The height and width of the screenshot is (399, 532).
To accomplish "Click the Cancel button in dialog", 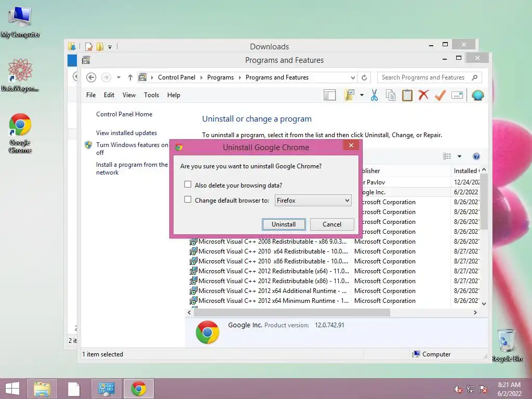I will (x=332, y=224).
